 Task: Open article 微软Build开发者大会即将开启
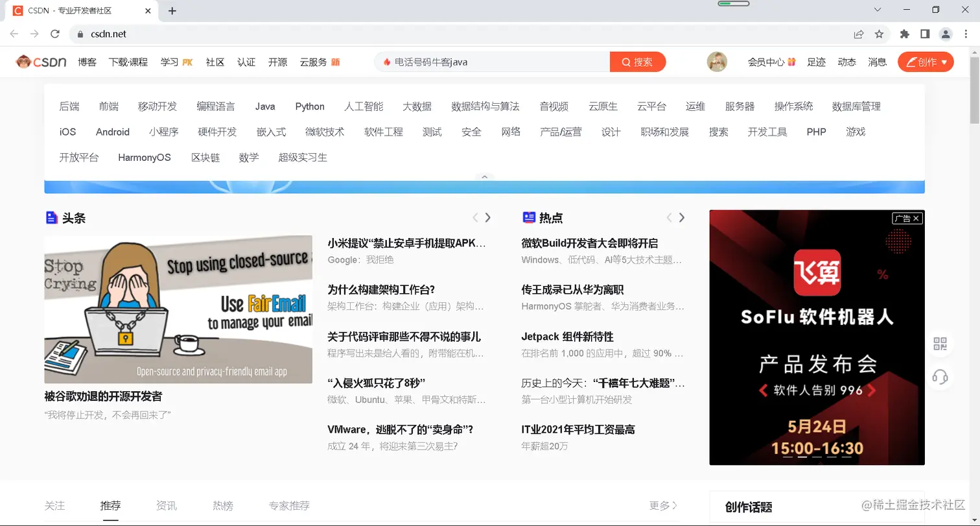pos(590,243)
